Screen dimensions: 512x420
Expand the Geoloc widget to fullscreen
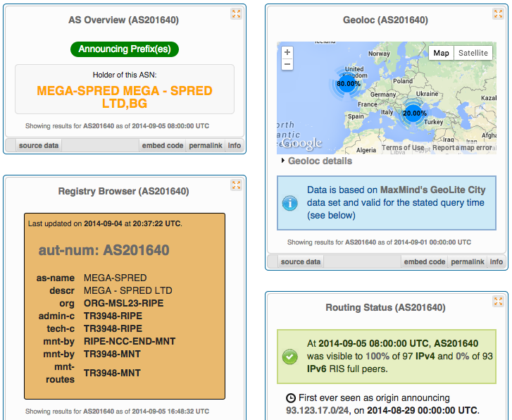pos(497,14)
